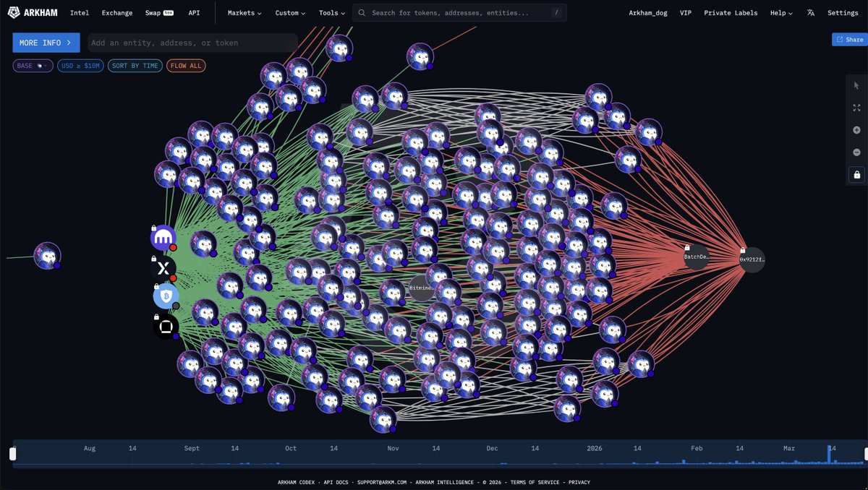This screenshot has width=868, height=490.
Task: Click the SUPPORT@ARKM.COM email link
Action: coord(382,482)
